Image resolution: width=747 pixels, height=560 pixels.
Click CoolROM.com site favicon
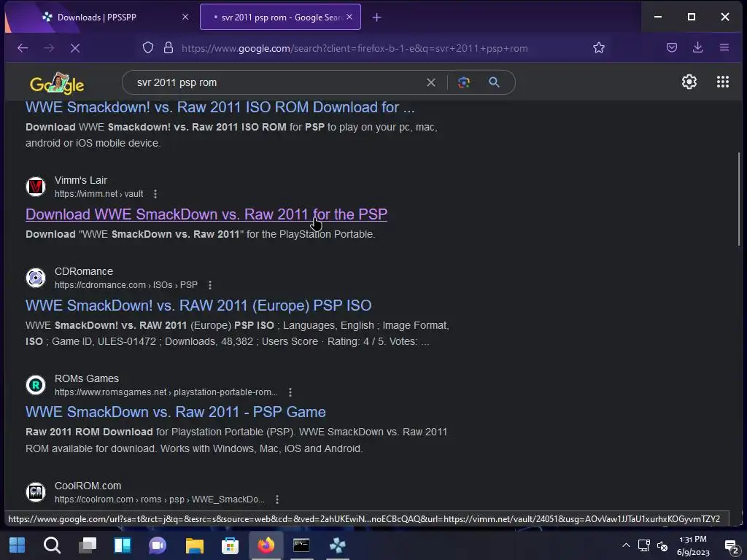coord(36,492)
